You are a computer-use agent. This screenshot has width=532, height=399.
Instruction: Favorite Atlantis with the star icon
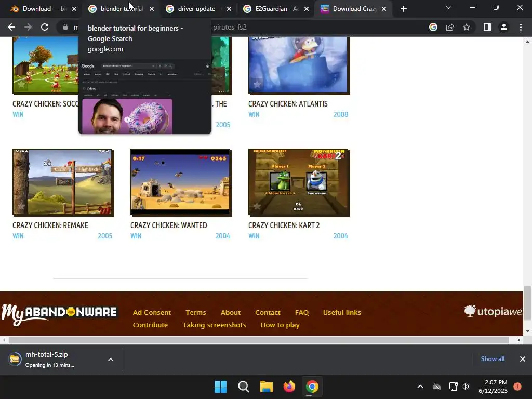click(257, 84)
